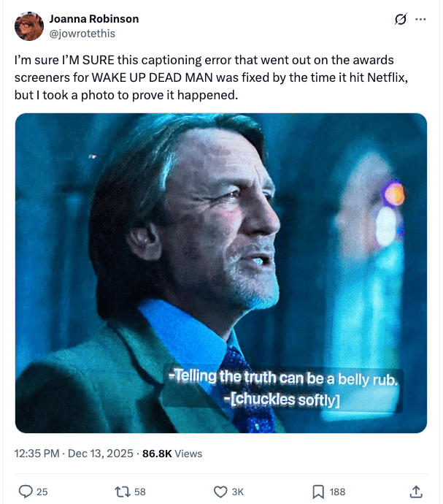The image size is (443, 504).
Task: Click the 188 bookmarks count
Action: coord(336,492)
